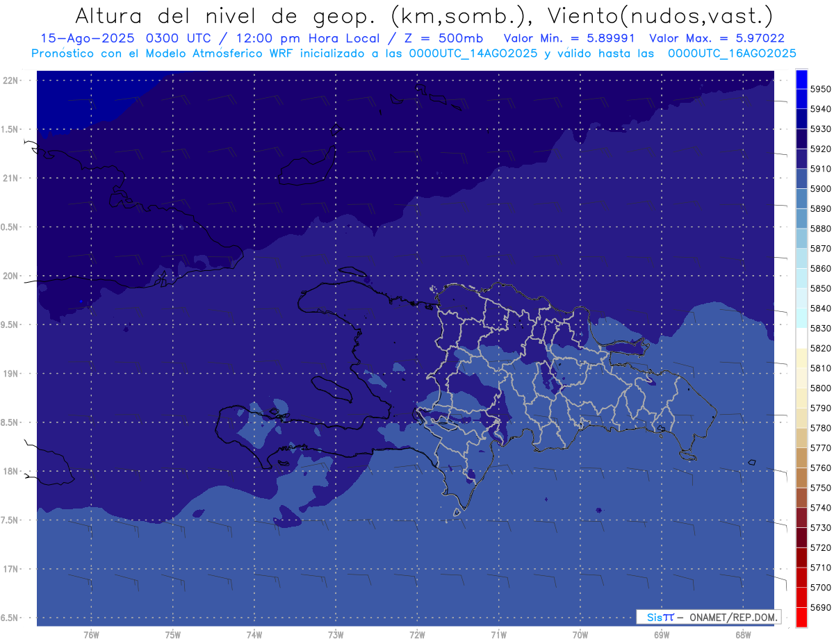Click the '18N' latitude label
This screenshot has width=834, height=644.
[x=12, y=471]
